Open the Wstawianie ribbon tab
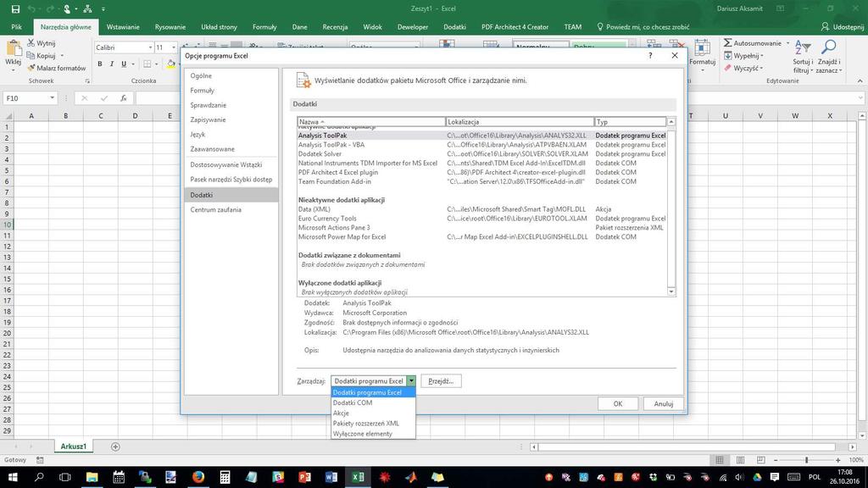Image resolution: width=868 pixels, height=488 pixels. click(123, 26)
